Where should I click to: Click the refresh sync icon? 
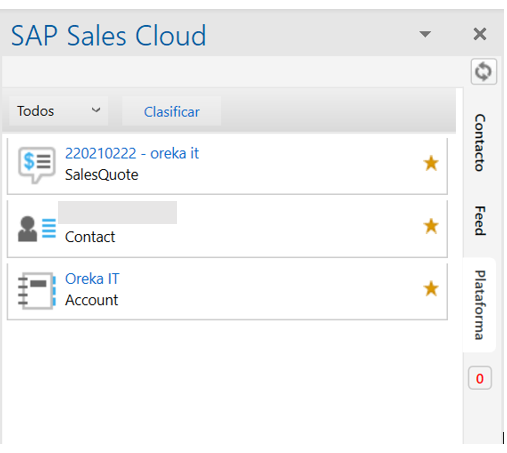(483, 71)
